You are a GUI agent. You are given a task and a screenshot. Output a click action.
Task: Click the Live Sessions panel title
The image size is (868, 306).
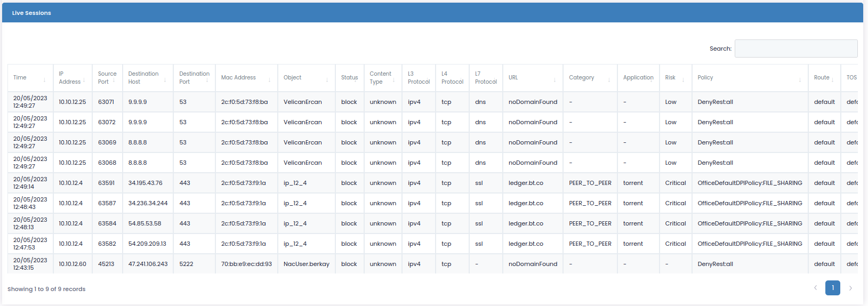tap(31, 13)
